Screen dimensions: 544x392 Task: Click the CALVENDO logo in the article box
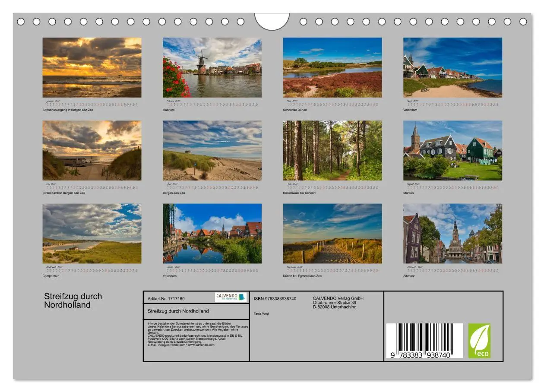(231, 297)
